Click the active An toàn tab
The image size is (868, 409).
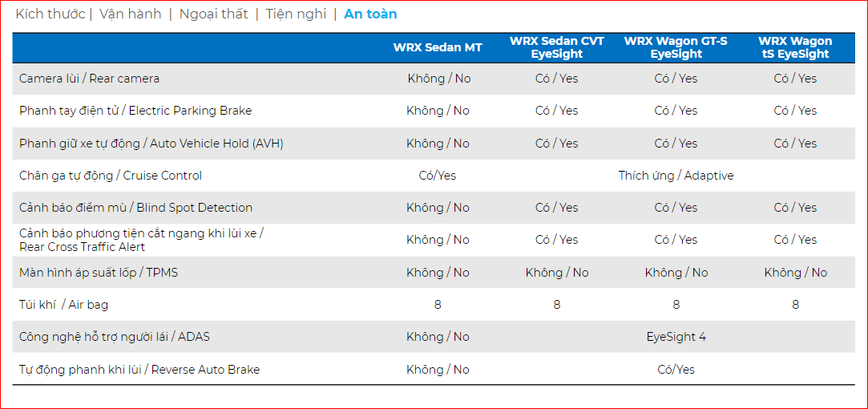coord(370,14)
